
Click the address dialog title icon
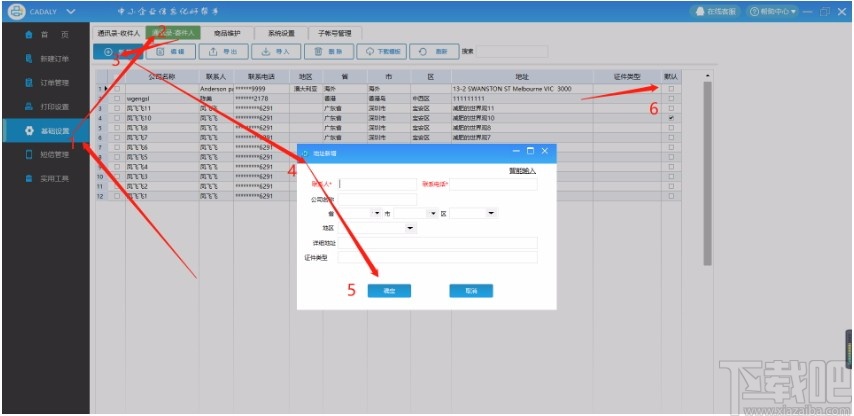pos(304,154)
